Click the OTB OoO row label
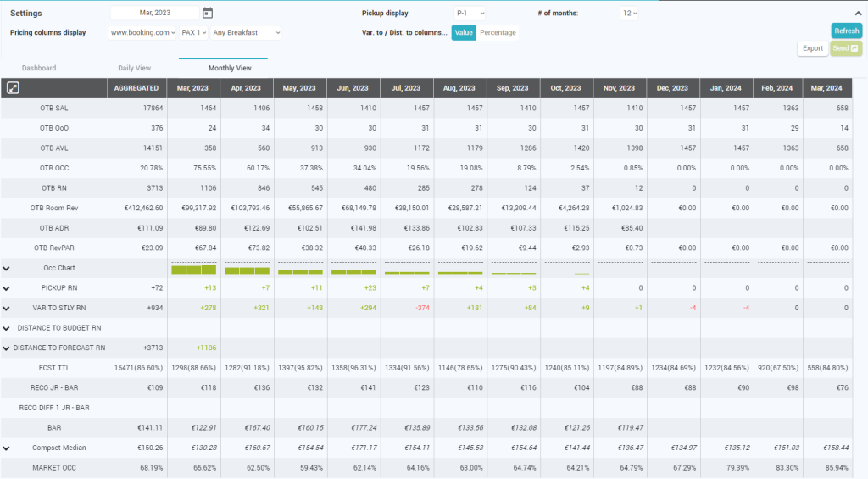868x479 pixels. [x=54, y=128]
